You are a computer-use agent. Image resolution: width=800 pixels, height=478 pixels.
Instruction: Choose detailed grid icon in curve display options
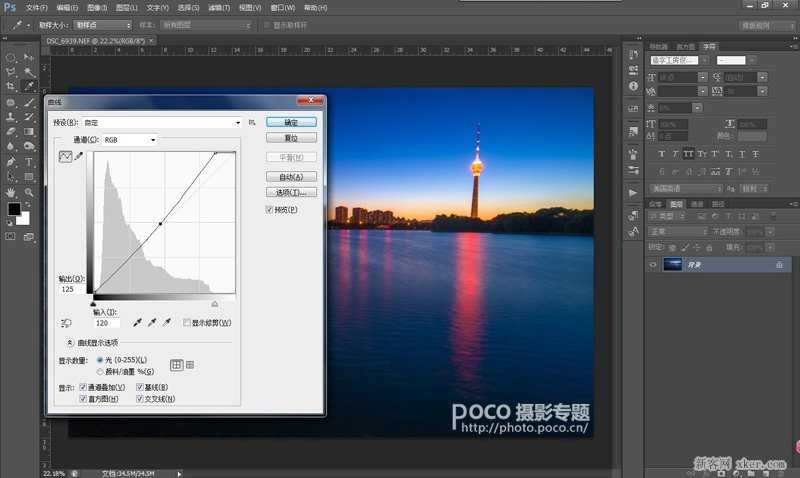click(190, 365)
